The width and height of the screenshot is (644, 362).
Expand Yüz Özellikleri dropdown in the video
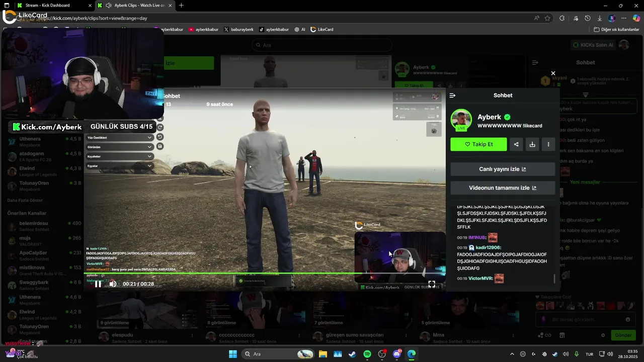pos(120,138)
